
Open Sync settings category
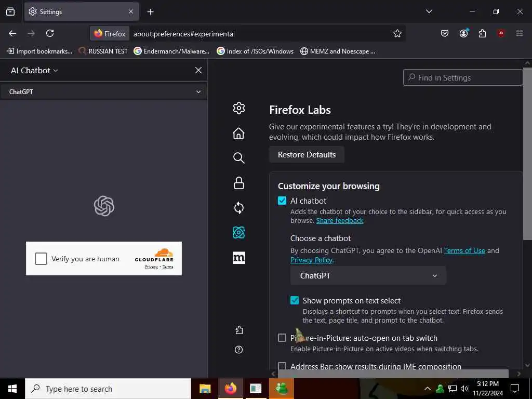pos(239,208)
